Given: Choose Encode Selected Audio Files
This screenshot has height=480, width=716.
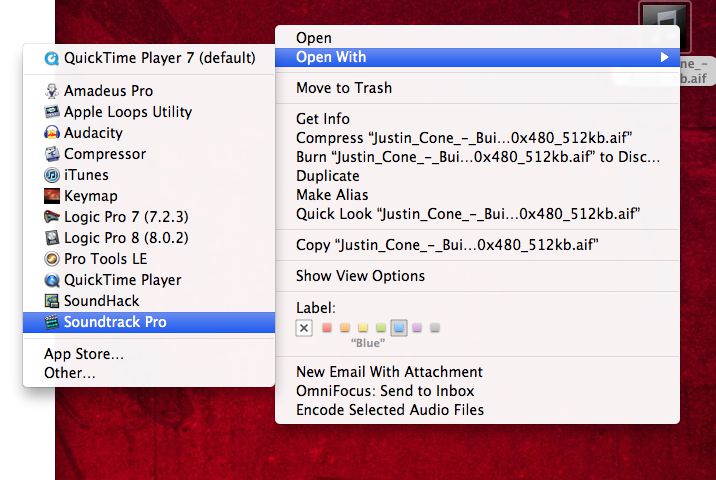Looking at the screenshot, I should 477,410.
